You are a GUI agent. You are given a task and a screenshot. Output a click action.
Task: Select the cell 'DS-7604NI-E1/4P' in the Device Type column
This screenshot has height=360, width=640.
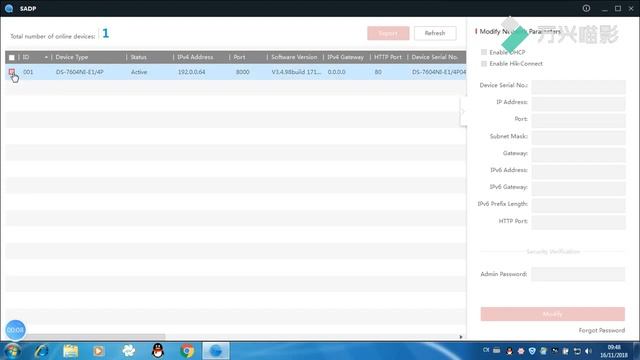coord(80,72)
